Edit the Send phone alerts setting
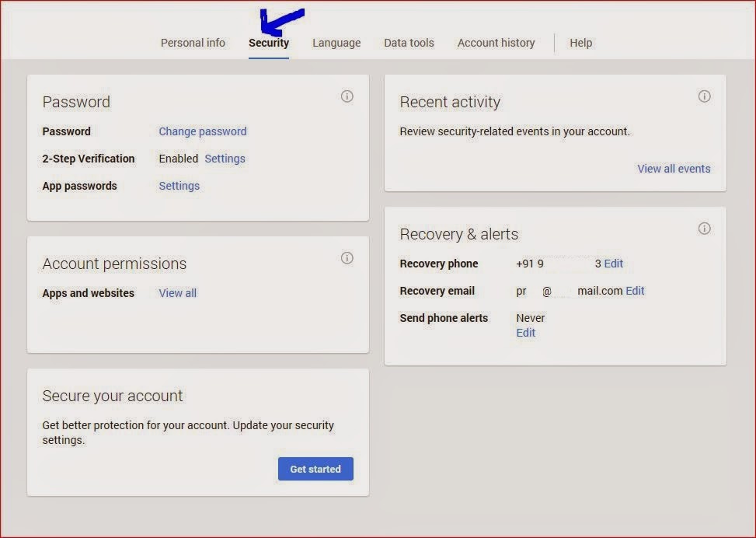Viewport: 756px width, 538px height. [526, 332]
